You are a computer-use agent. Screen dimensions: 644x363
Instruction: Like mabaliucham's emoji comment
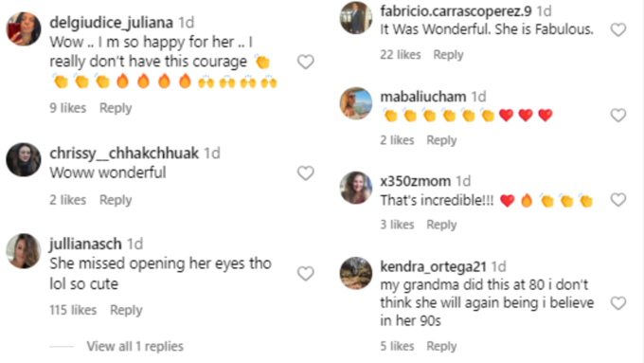pyautogui.click(x=618, y=115)
